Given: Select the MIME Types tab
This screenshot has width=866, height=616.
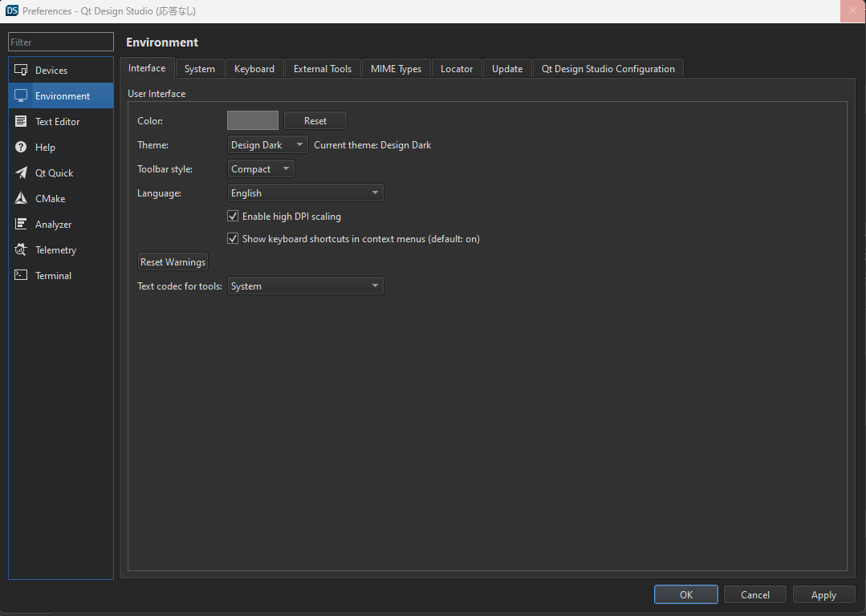Looking at the screenshot, I should pyautogui.click(x=396, y=68).
